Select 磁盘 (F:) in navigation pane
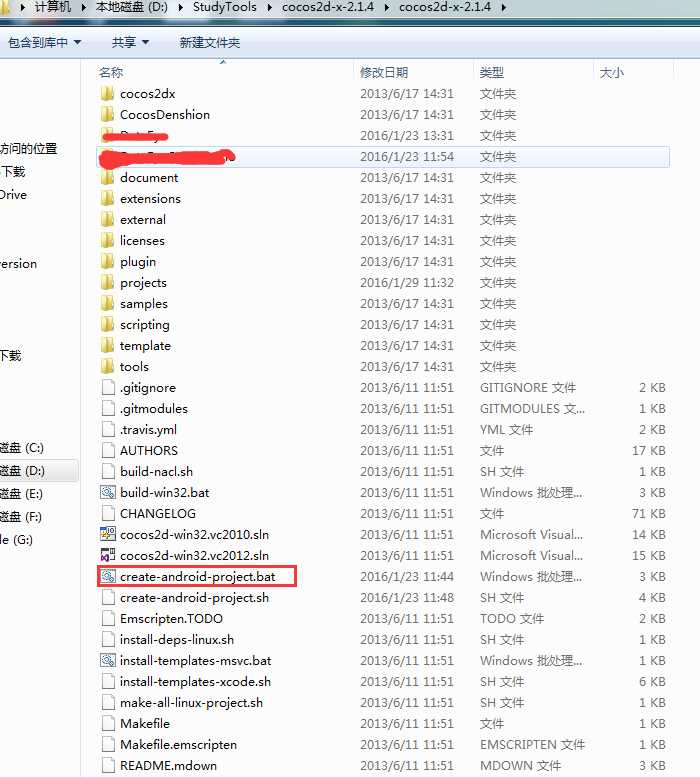The image size is (700, 778). (21, 517)
